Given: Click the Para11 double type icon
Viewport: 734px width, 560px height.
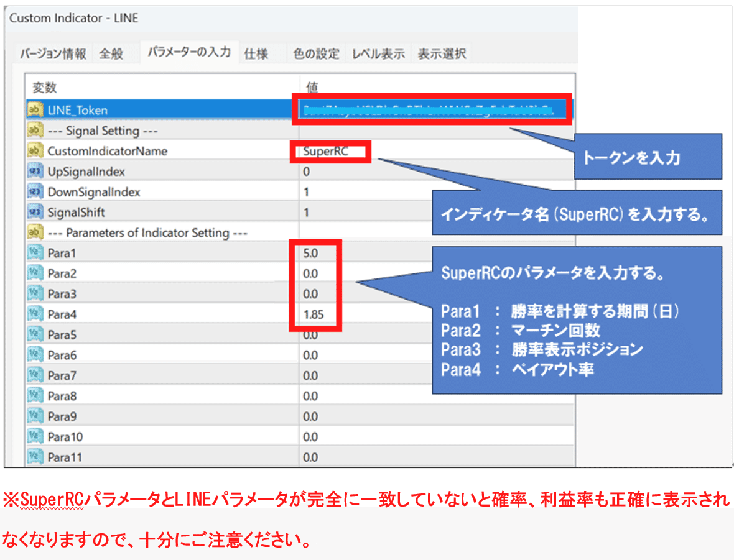Looking at the screenshot, I should click(35, 457).
